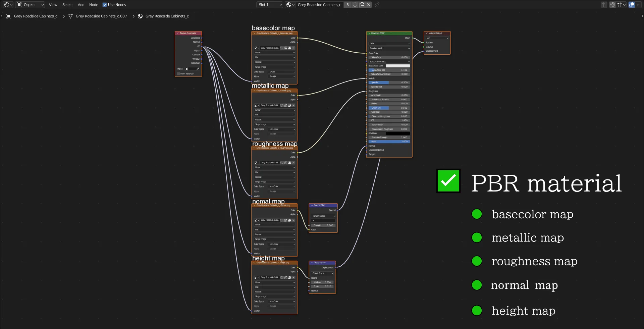Open the editor type selector icon

click(x=8, y=5)
